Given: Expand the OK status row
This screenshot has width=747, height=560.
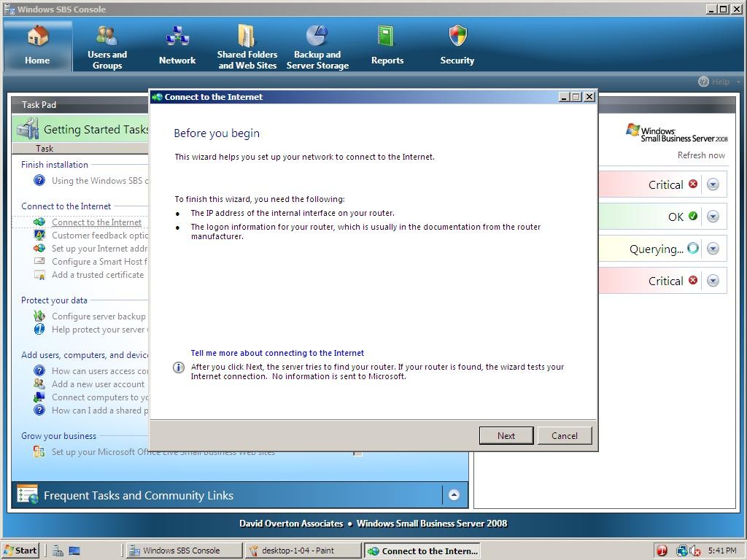Looking at the screenshot, I should pyautogui.click(x=713, y=217).
